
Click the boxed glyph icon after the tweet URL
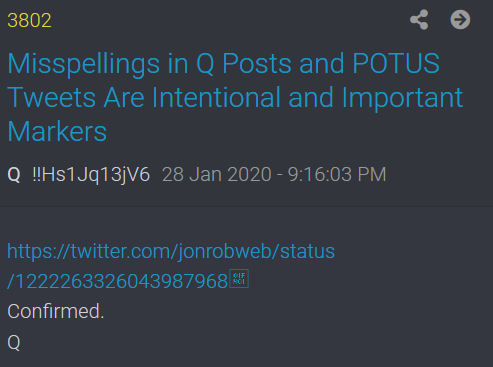click(x=239, y=279)
